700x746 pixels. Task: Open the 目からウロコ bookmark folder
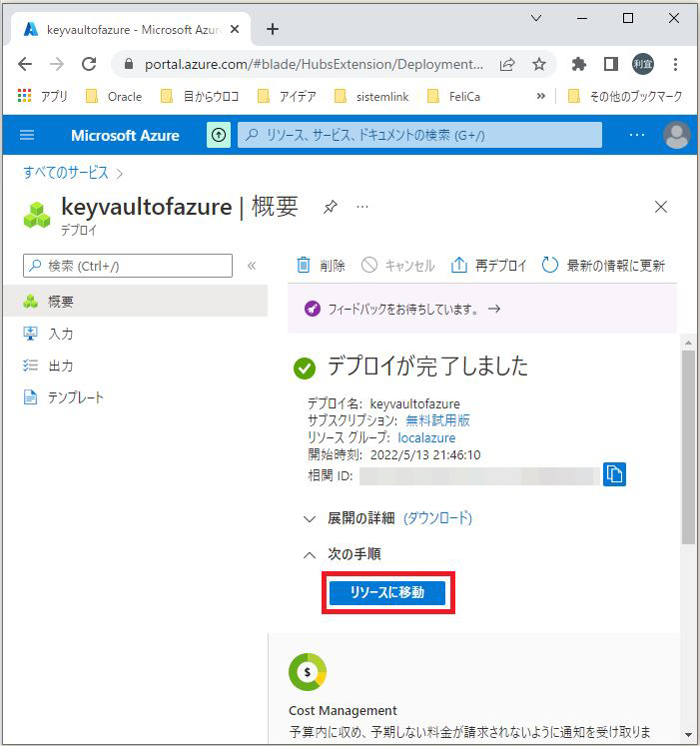coord(200,97)
